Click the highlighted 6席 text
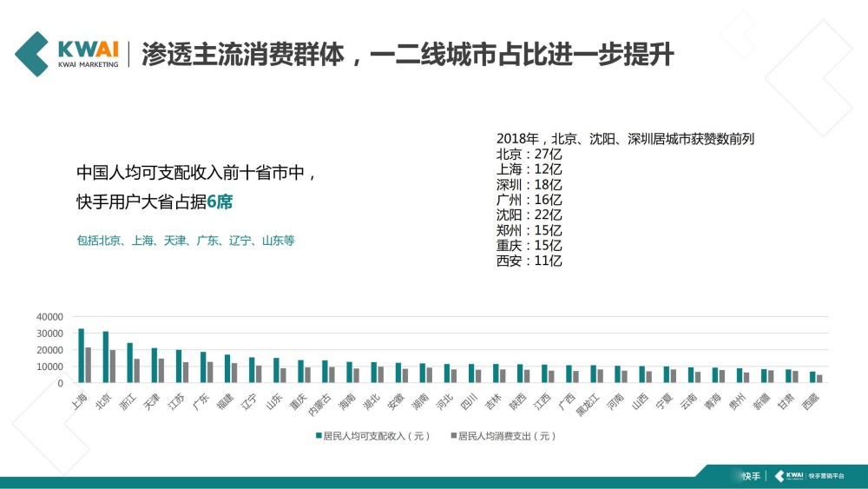This screenshot has width=868, height=489. point(220,202)
